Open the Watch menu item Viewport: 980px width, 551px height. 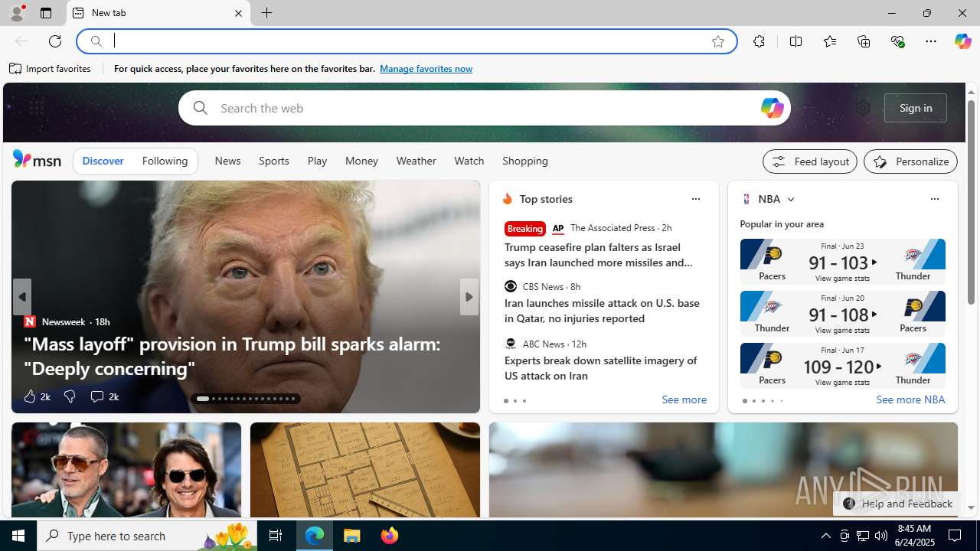pyautogui.click(x=469, y=161)
